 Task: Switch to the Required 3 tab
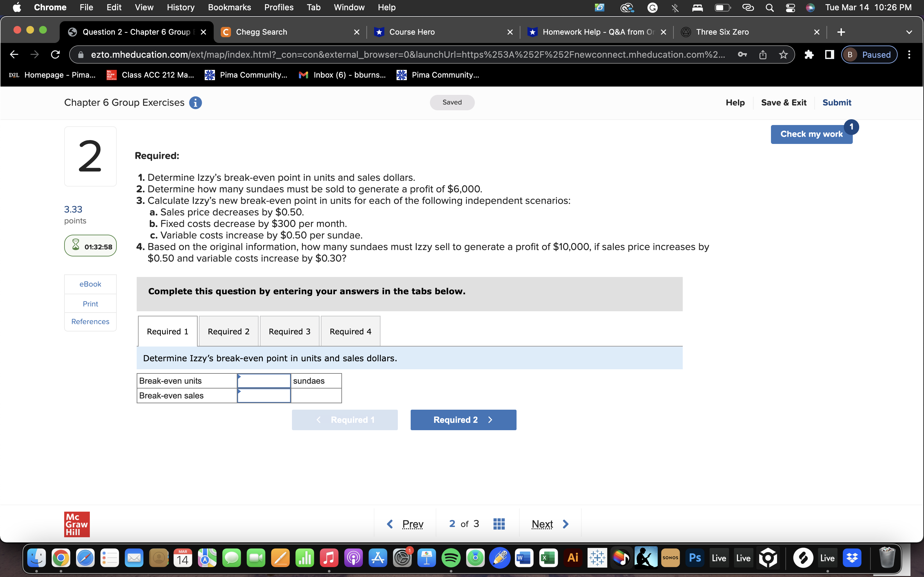[289, 331]
